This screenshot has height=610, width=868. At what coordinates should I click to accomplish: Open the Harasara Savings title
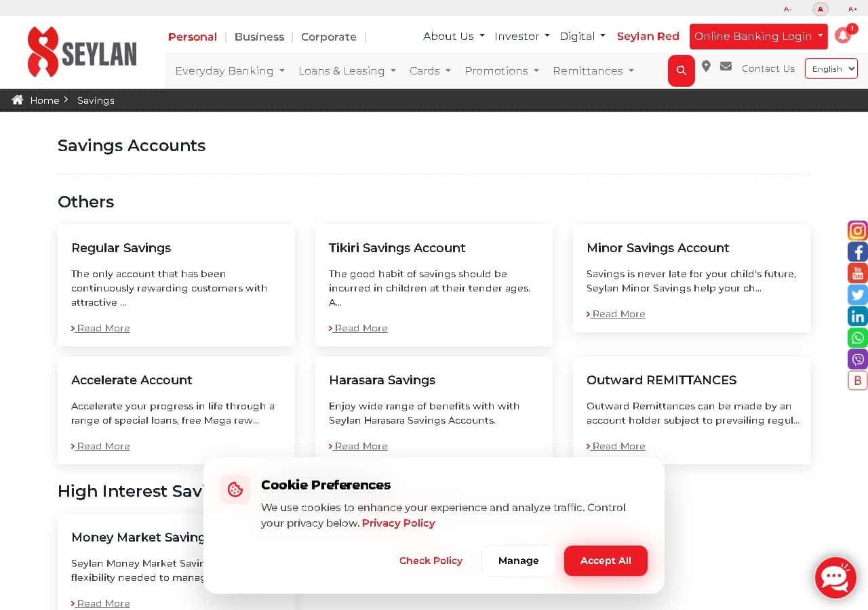pos(382,380)
